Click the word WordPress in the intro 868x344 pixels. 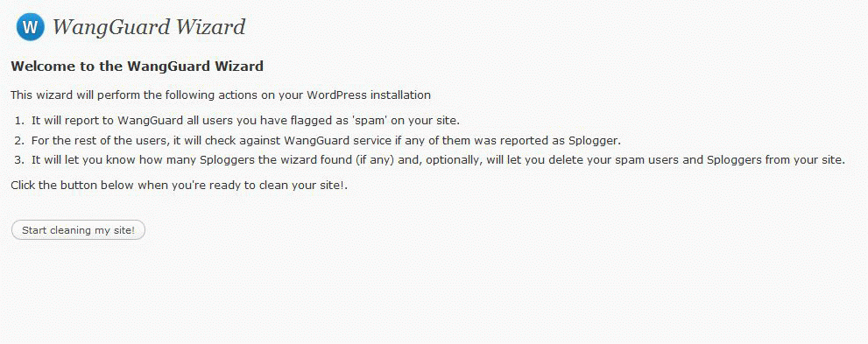coord(336,95)
